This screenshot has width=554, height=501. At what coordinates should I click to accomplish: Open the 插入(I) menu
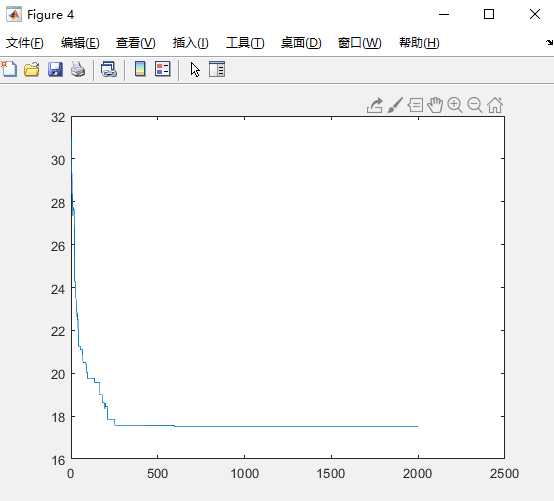191,43
